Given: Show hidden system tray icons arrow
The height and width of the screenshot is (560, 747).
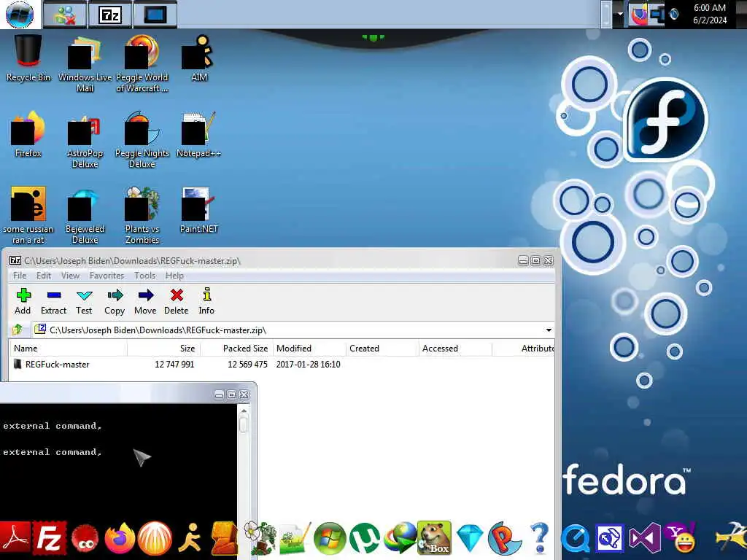Looking at the screenshot, I should [x=620, y=14].
